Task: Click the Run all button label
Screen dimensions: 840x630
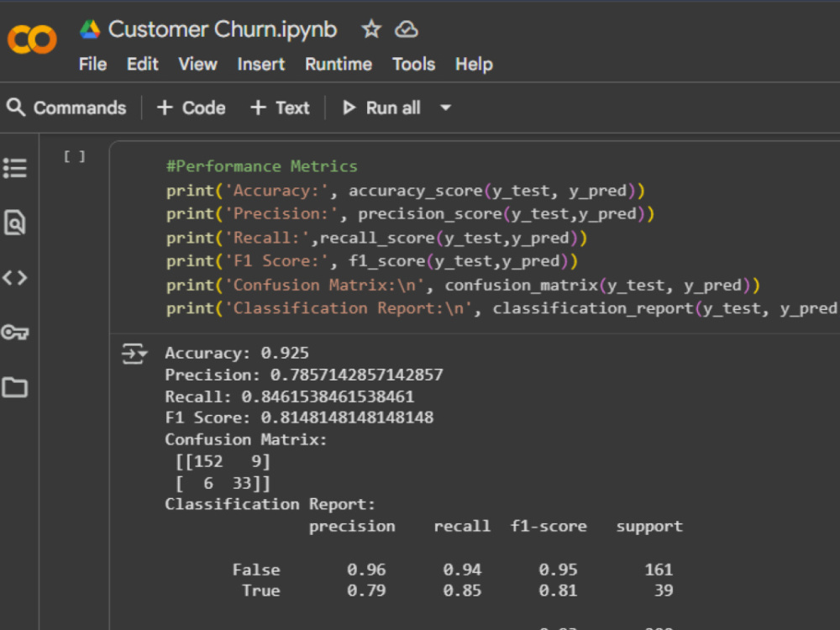Action: [393, 108]
